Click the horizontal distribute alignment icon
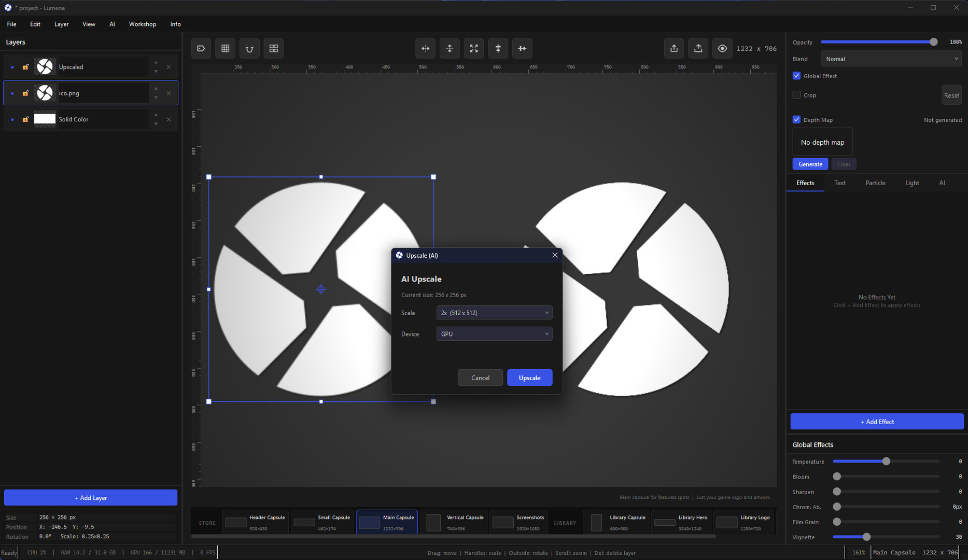 tap(522, 48)
